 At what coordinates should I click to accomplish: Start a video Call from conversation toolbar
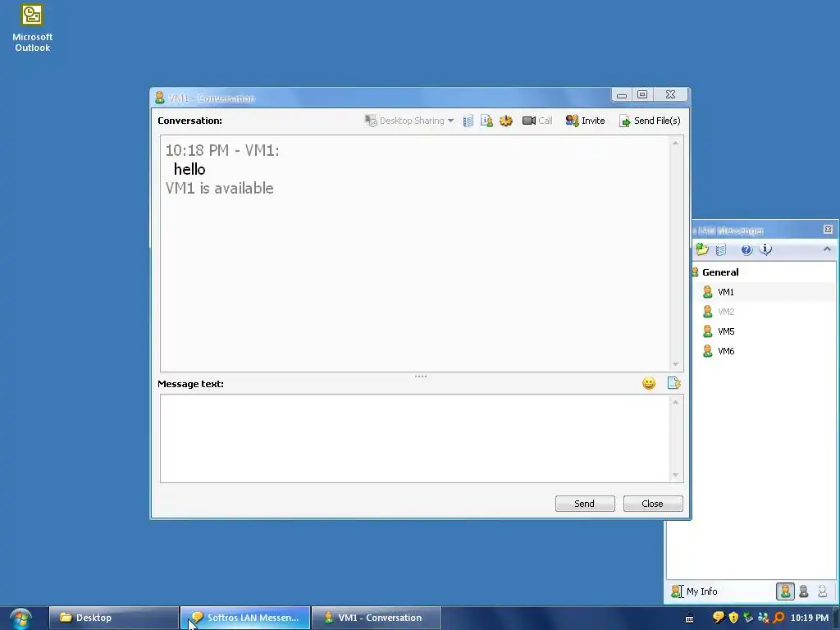coord(537,121)
